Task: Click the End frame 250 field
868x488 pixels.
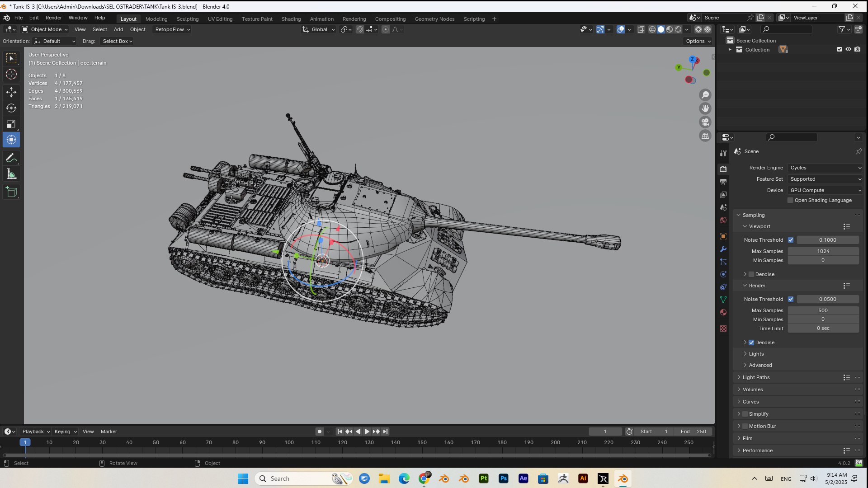Action: (693, 432)
